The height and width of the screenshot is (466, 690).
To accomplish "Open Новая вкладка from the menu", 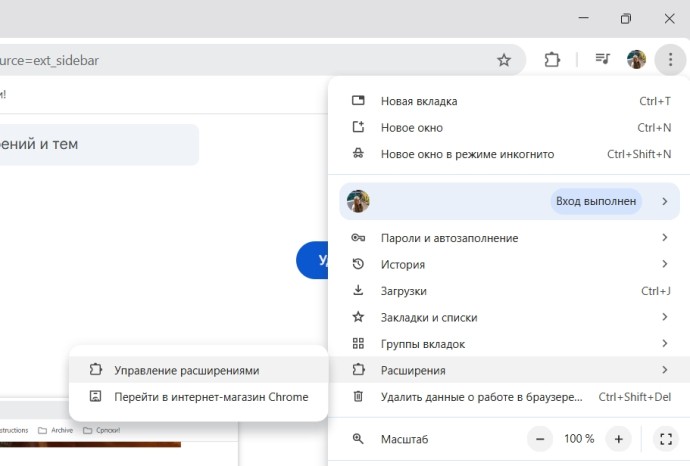I will (418, 101).
